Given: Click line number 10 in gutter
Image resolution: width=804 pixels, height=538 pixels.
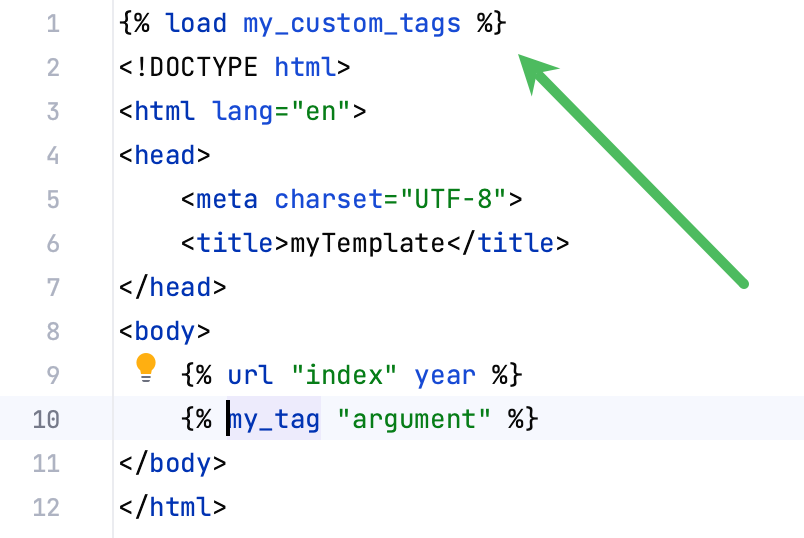Looking at the screenshot, I should coord(46,419).
